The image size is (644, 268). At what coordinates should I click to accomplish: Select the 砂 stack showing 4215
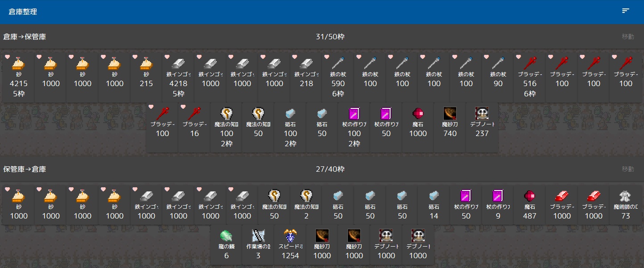[x=18, y=77]
